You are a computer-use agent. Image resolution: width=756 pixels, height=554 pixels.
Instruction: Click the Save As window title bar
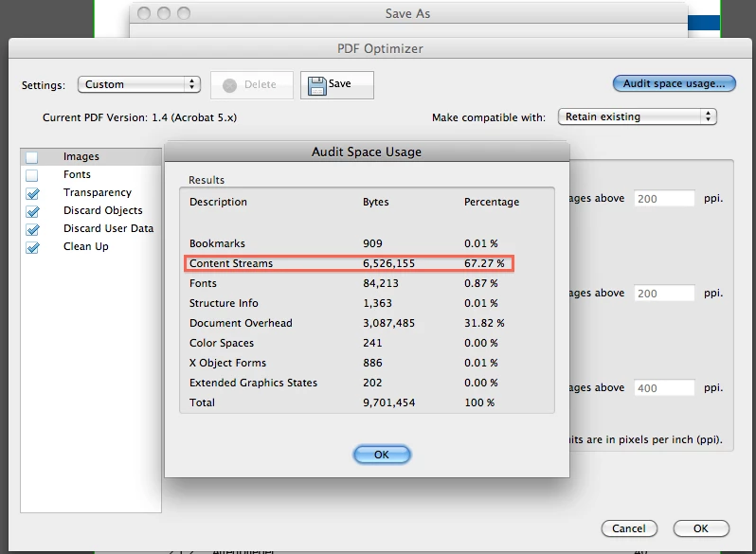(x=408, y=13)
